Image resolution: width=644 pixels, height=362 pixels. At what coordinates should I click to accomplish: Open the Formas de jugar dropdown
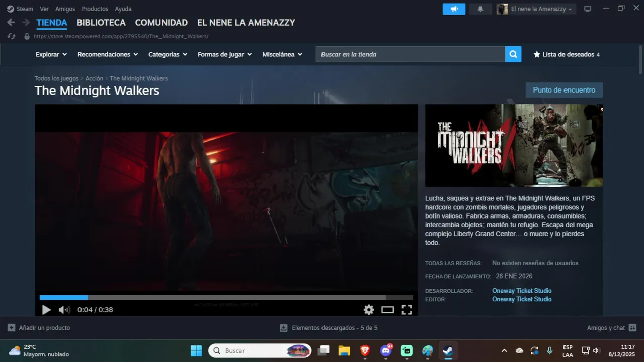[225, 54]
